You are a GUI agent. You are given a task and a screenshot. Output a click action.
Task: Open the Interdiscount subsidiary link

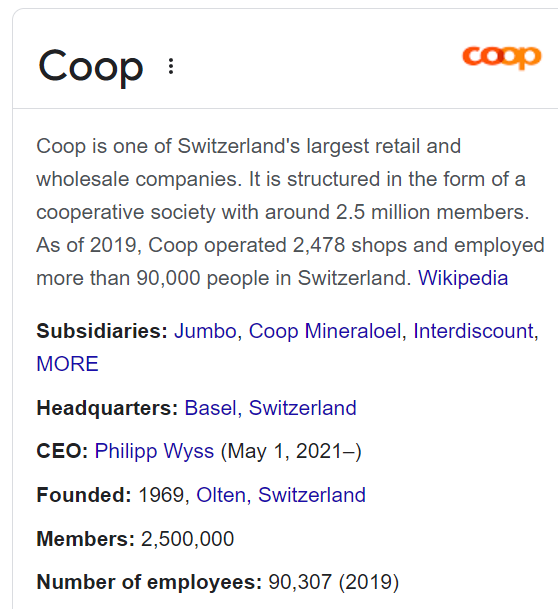[474, 331]
